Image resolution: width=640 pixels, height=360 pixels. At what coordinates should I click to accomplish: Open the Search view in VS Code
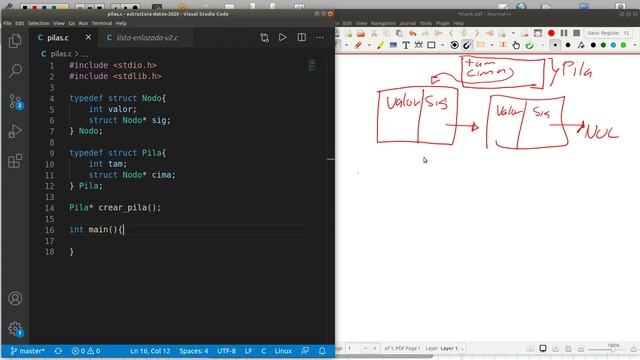(15, 70)
